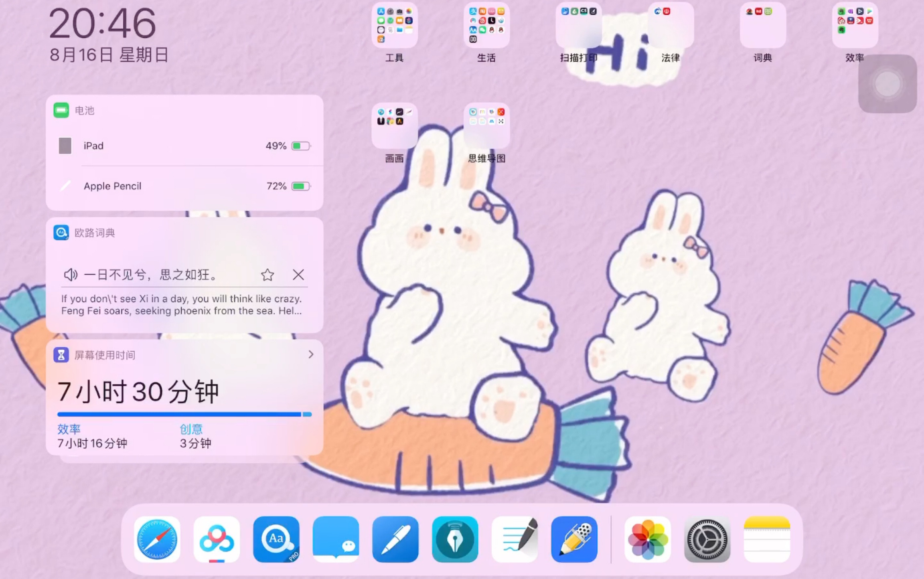Tap the 效率 category usage label
Image resolution: width=924 pixels, height=579 pixels.
(69, 429)
